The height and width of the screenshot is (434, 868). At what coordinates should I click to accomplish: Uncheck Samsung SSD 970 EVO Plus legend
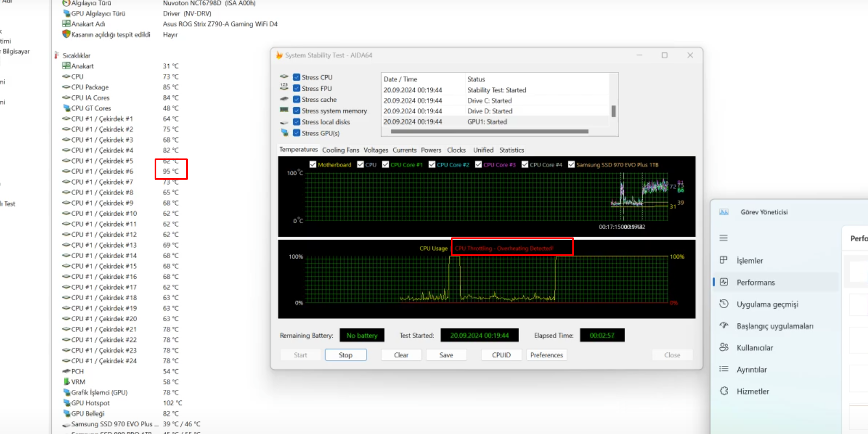571,164
